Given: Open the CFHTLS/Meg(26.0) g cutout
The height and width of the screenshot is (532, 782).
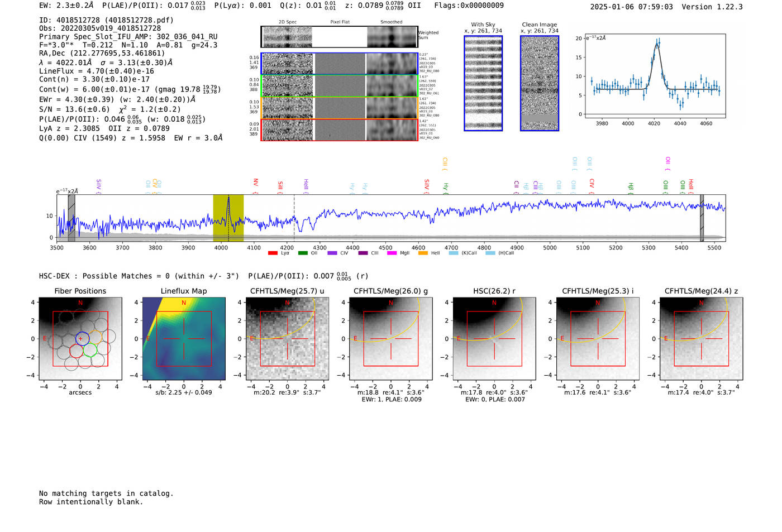Looking at the screenshot, I should tap(390, 338).
